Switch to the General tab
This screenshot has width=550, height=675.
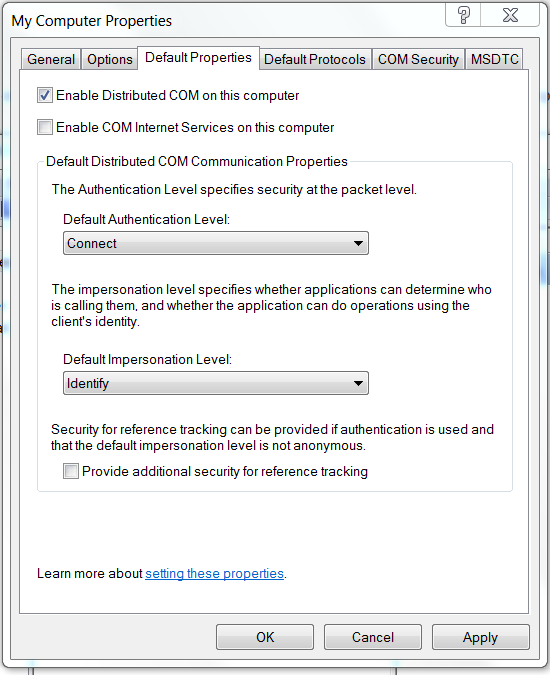click(x=51, y=59)
